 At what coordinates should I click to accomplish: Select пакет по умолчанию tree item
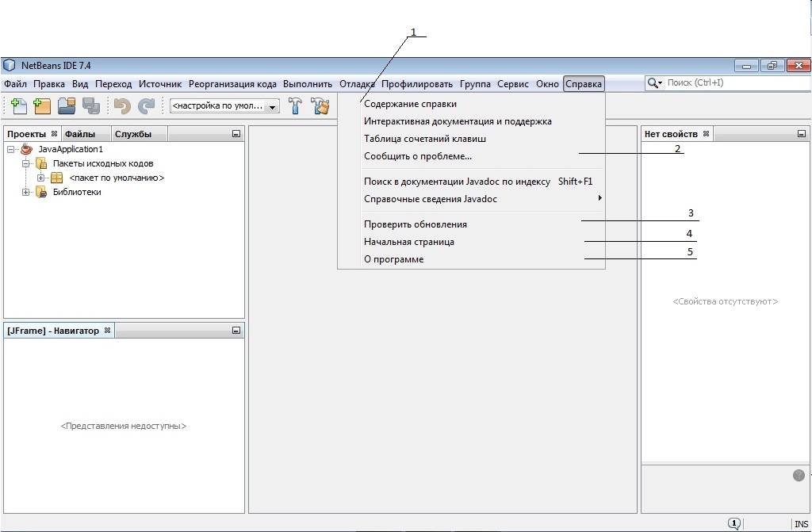[117, 178]
